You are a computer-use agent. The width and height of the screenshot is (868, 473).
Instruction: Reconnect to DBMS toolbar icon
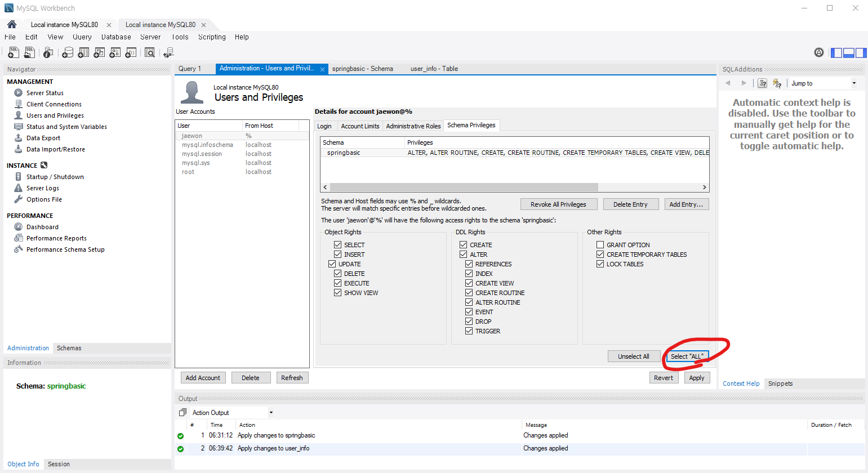pyautogui.click(x=168, y=52)
